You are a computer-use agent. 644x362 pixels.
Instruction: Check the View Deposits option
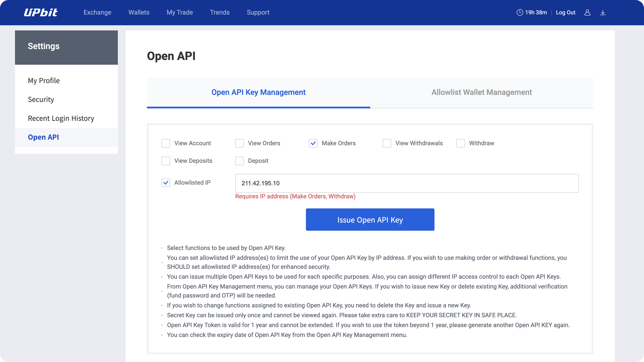coord(166,161)
